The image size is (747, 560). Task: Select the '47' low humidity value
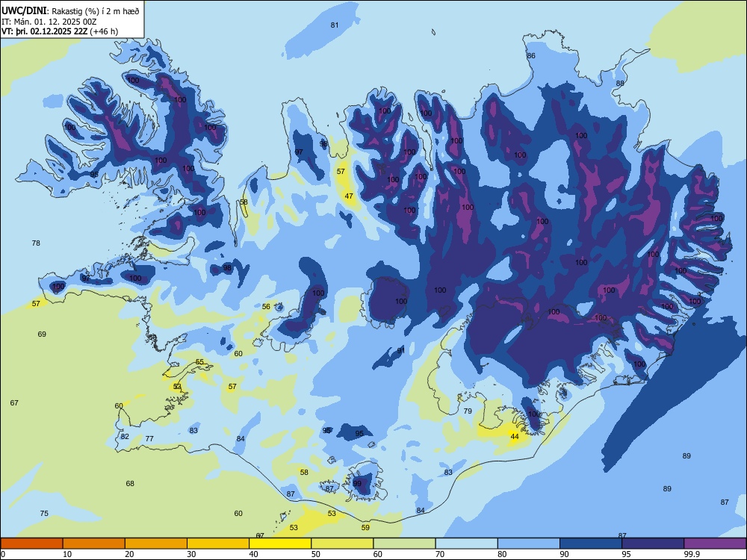click(349, 196)
